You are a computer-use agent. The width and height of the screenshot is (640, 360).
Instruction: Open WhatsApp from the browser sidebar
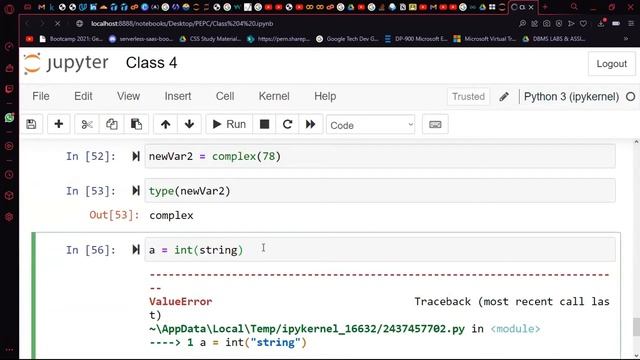tap(9, 118)
